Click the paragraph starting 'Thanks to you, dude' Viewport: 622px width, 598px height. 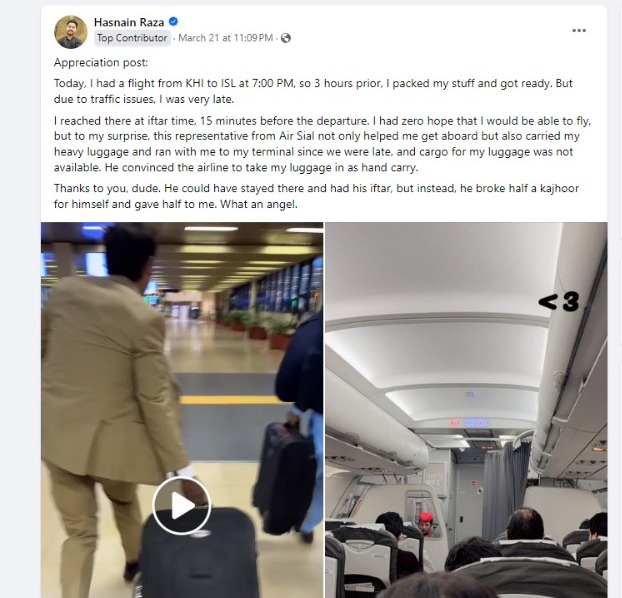click(x=316, y=196)
